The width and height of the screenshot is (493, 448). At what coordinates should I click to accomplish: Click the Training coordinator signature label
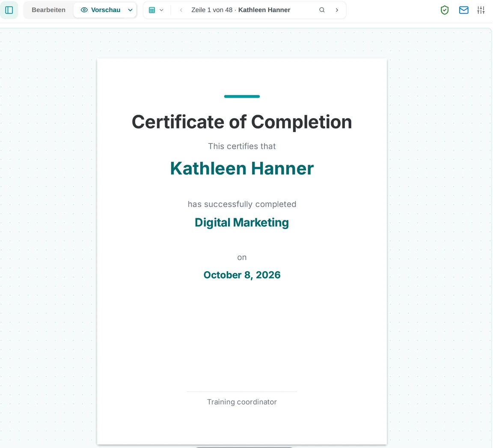pos(242,402)
